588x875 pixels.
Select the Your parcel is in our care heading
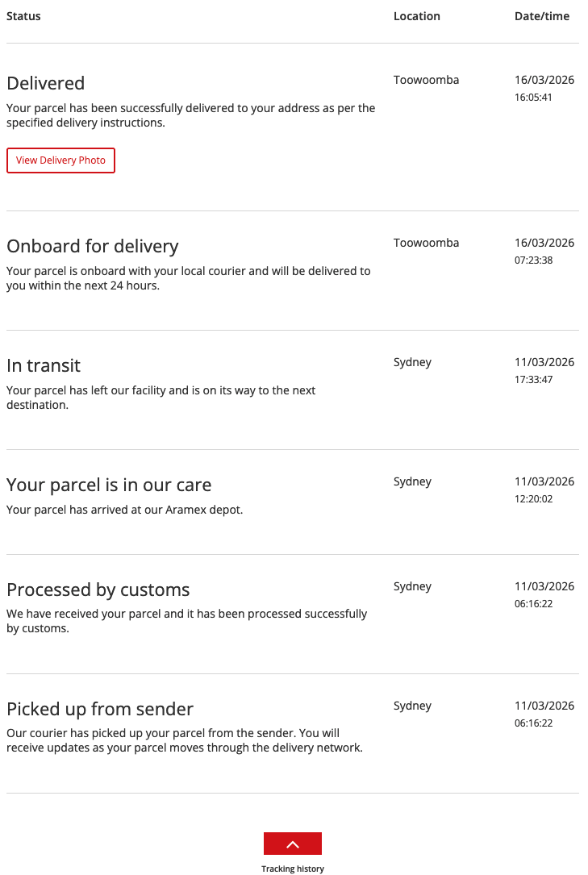click(x=109, y=485)
